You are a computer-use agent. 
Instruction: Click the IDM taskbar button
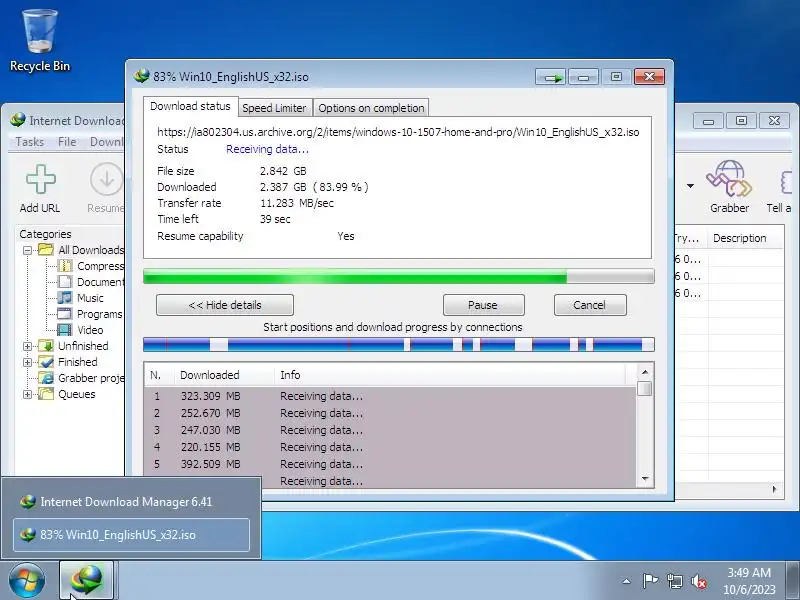(87, 580)
